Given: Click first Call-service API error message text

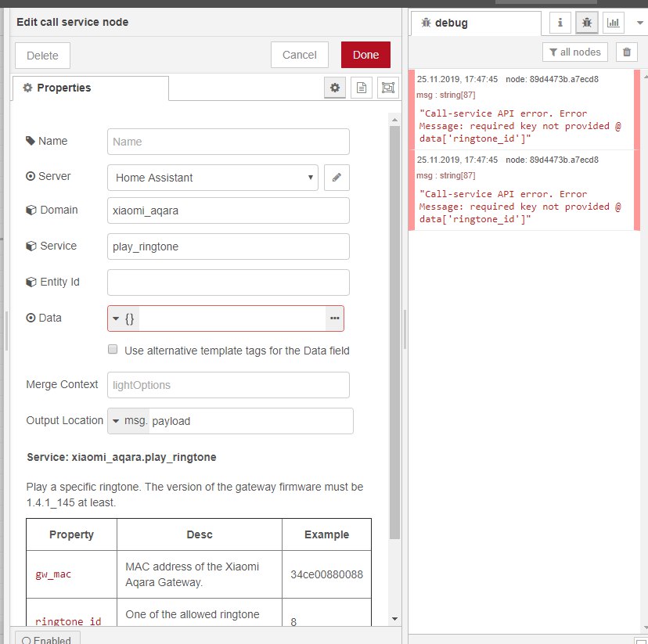Looking at the screenshot, I should pos(520,126).
